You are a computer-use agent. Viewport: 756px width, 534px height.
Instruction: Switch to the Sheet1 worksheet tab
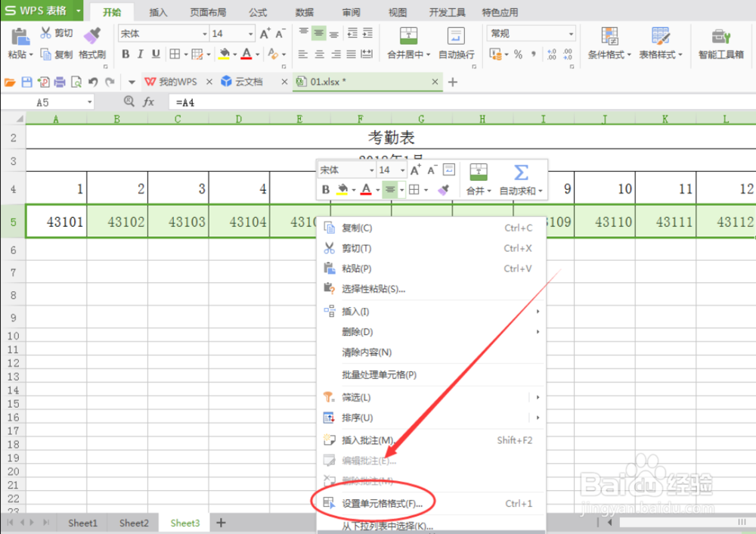coord(82,523)
